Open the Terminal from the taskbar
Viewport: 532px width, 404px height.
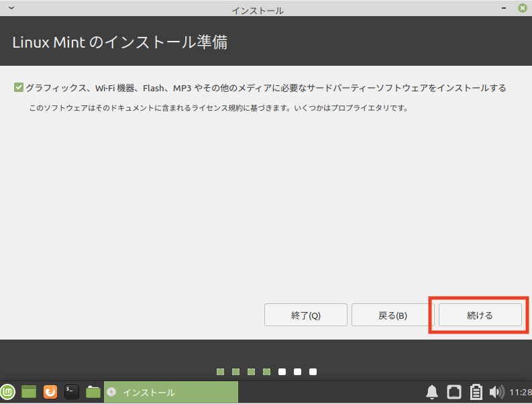point(72,392)
